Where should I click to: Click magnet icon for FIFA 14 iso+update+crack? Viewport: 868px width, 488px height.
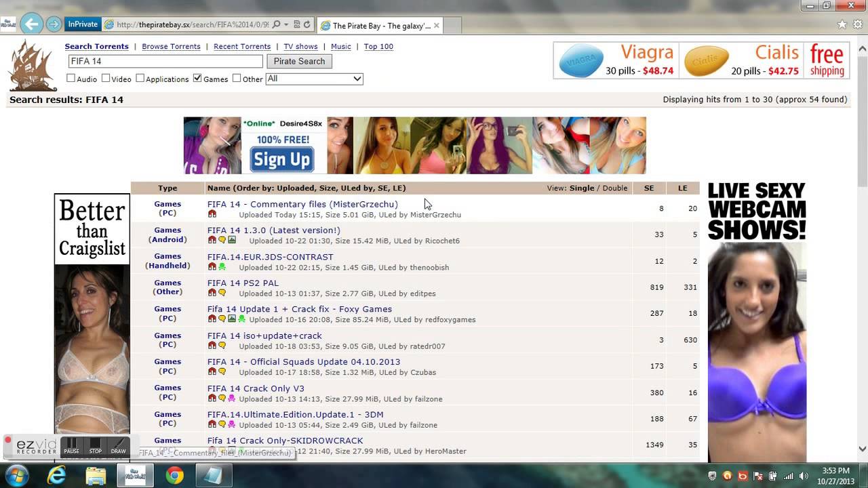[212, 346]
